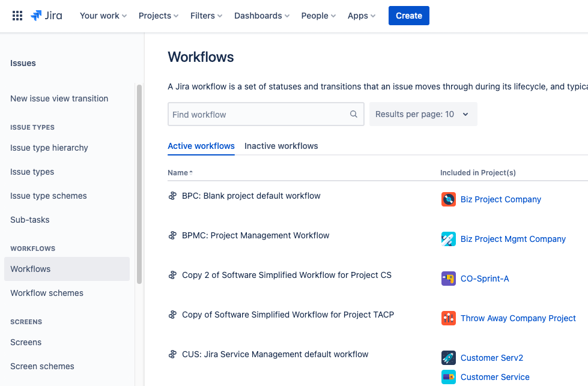Open Issue type schemes

pyautogui.click(x=49, y=196)
